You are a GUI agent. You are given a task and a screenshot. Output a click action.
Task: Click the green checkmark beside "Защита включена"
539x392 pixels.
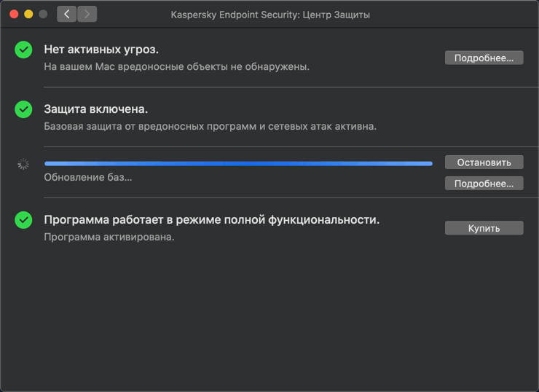coord(24,109)
